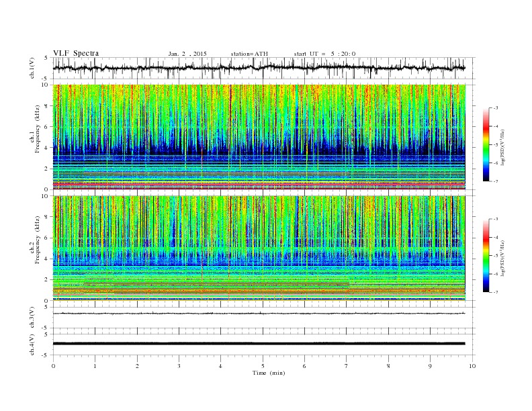
Task: Click ch.2 spectrogram frequency tick "8"
Action: pyautogui.click(x=47, y=217)
